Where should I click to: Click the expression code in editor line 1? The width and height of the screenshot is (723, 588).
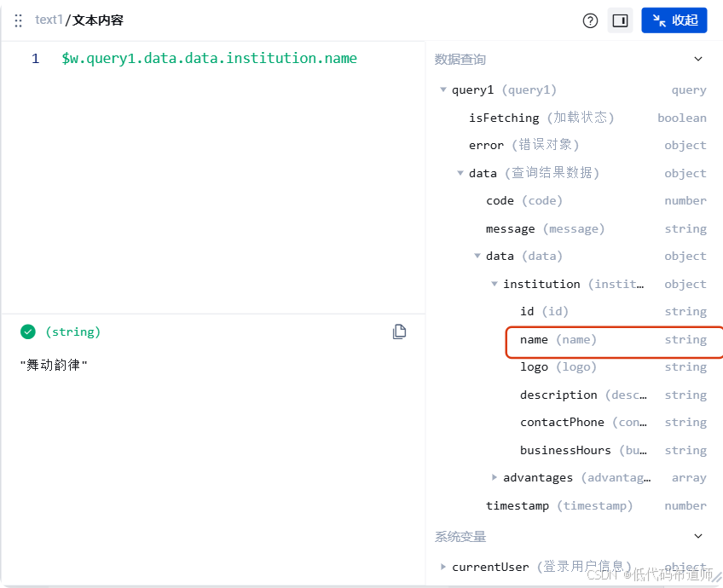coord(210,59)
